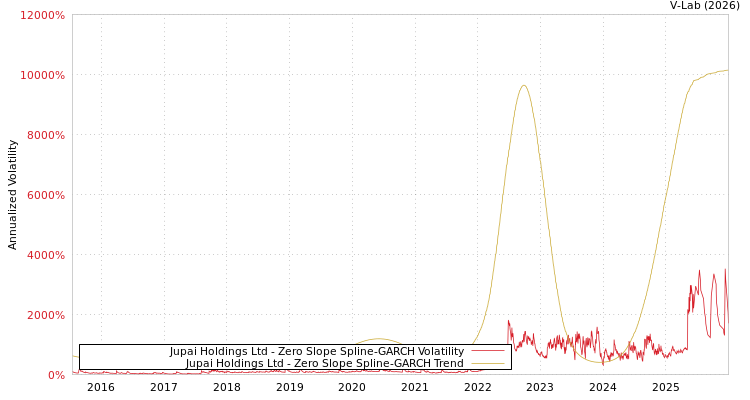The width and height of the screenshot is (750, 400).
Task: Click the red legend line sample
Action: coord(488,351)
